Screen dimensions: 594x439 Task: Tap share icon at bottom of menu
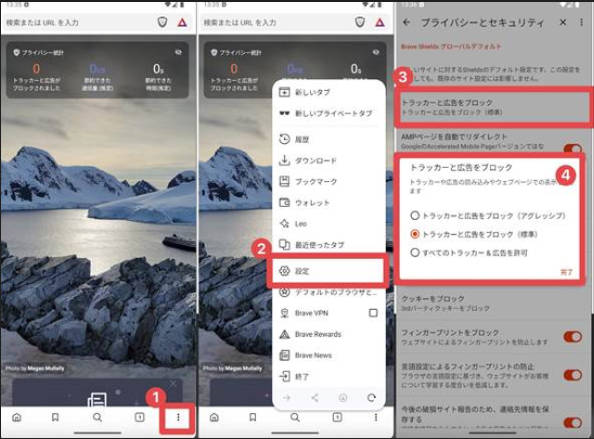[315, 397]
